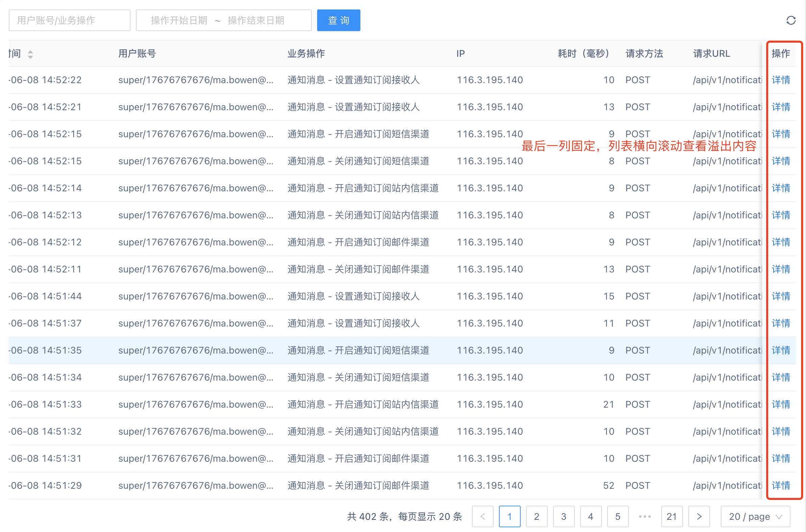
Task: Open 详情 for the 14:52:13 row
Action: pos(781,215)
